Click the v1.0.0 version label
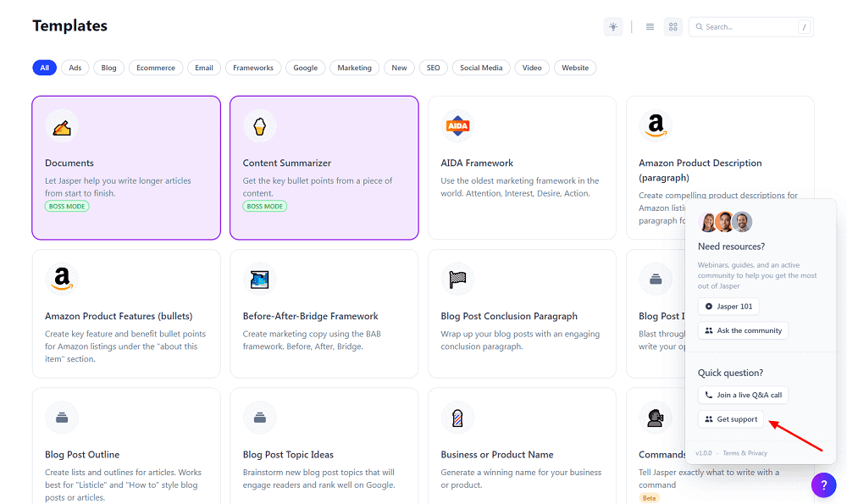This screenshot has height=504, width=847. tap(703, 453)
